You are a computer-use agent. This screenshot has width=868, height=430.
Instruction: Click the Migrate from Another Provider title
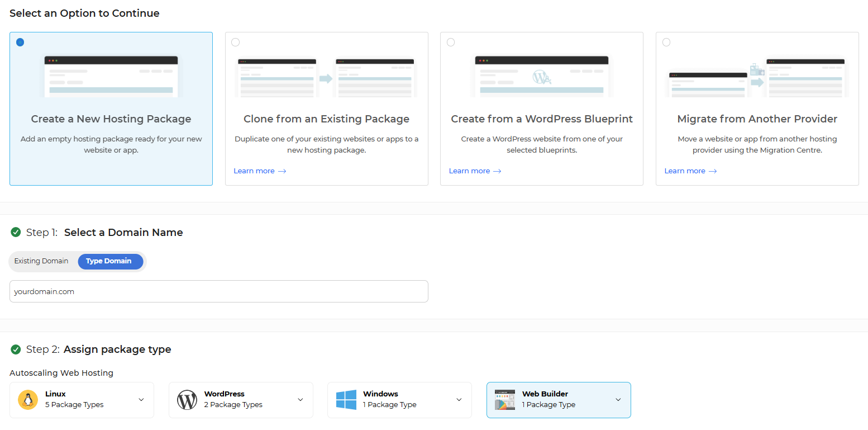click(757, 119)
